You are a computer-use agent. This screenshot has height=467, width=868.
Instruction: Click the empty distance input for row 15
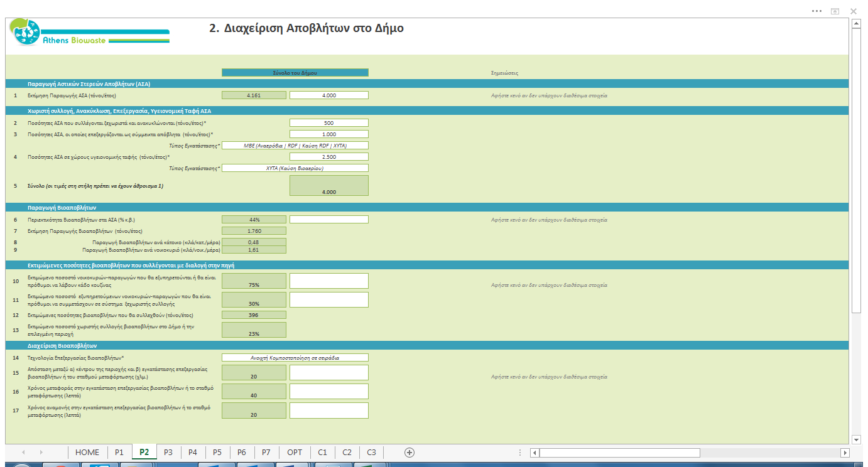pos(329,373)
